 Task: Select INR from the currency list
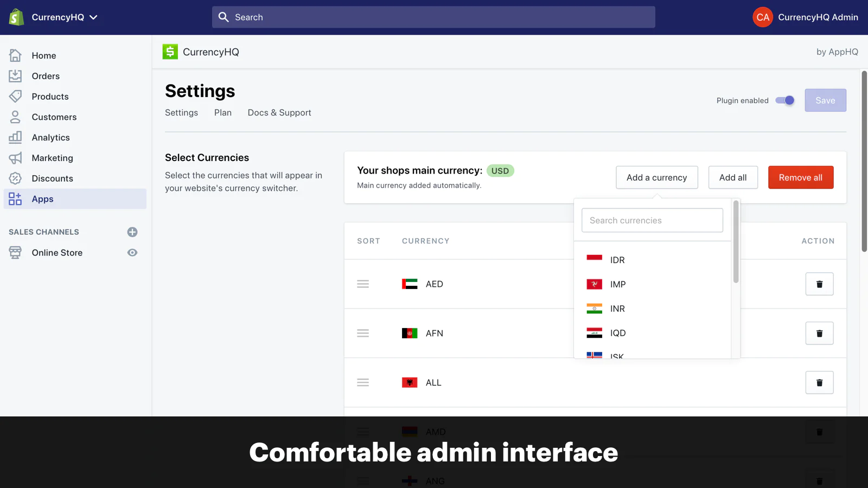pos(617,309)
